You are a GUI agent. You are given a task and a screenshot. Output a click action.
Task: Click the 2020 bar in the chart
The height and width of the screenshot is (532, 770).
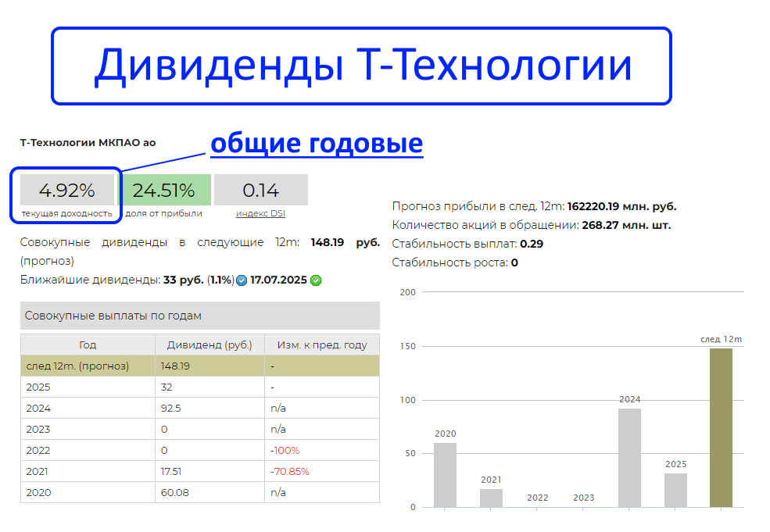coord(445,475)
